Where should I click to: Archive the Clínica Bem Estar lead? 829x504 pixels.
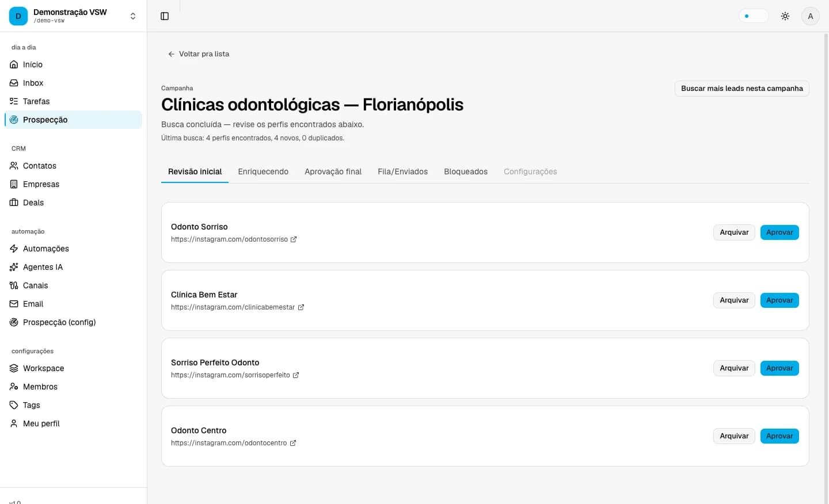734,300
